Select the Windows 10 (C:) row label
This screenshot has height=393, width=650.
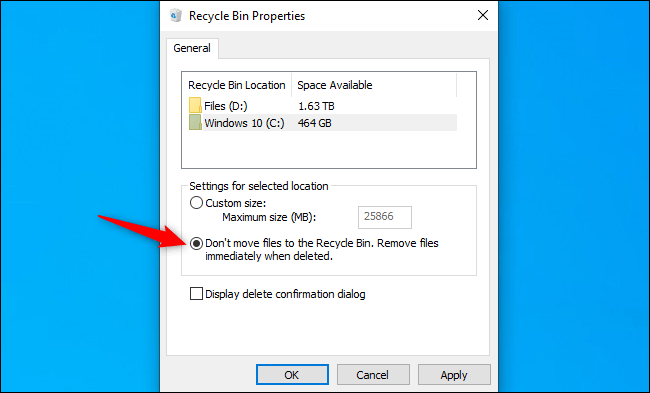click(244, 123)
